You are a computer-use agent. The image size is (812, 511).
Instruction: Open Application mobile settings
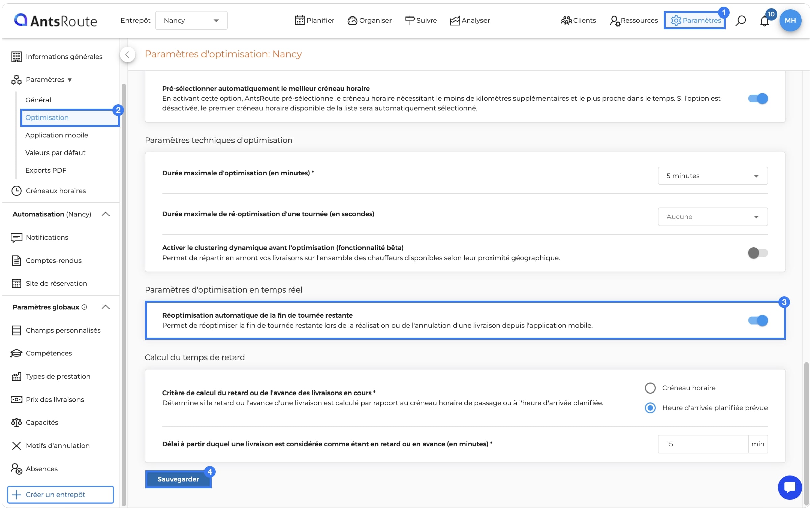coord(57,135)
